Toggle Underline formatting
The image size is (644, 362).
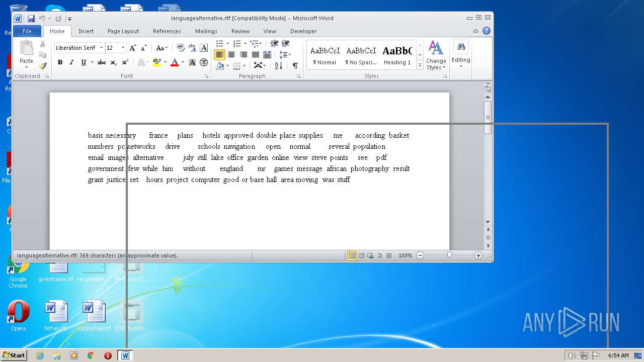click(84, 62)
